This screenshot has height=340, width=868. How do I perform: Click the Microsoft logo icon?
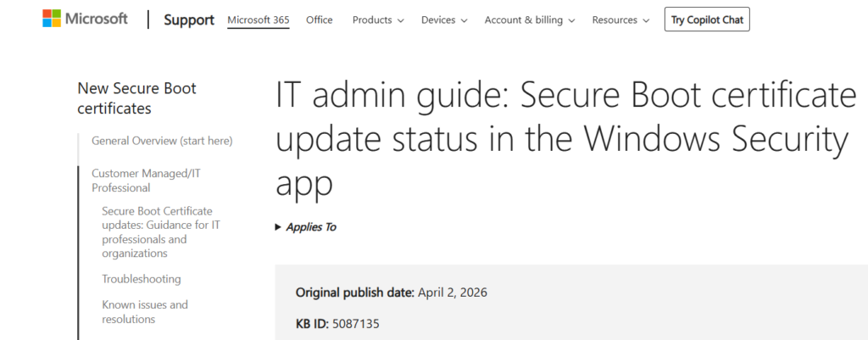click(x=53, y=19)
